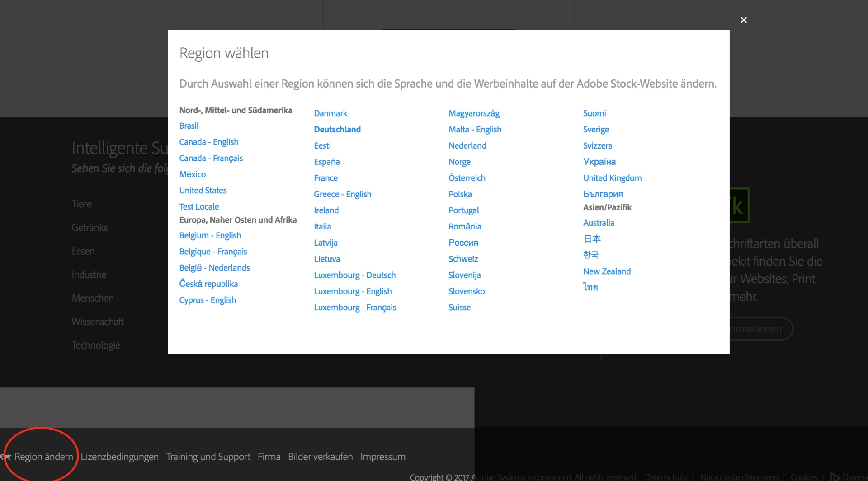Select ไทย (Thai) region
Viewport: 868px width, 481px height.
click(590, 288)
